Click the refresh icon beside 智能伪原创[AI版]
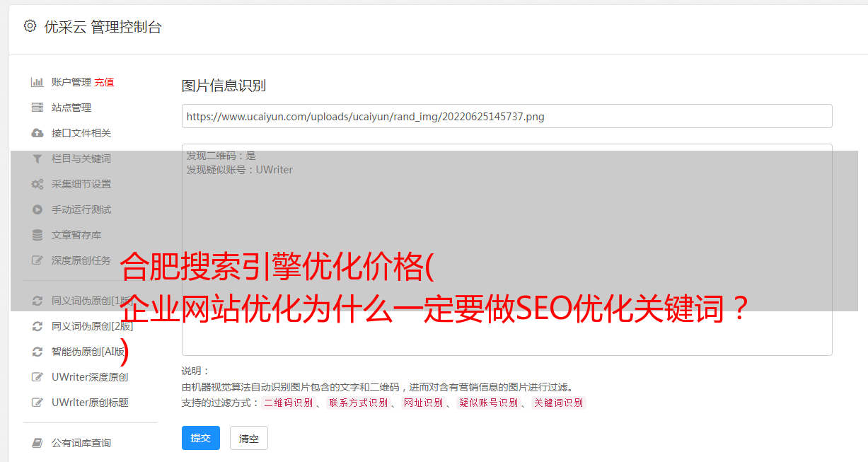Screen dimensions: 868x462 37,352
